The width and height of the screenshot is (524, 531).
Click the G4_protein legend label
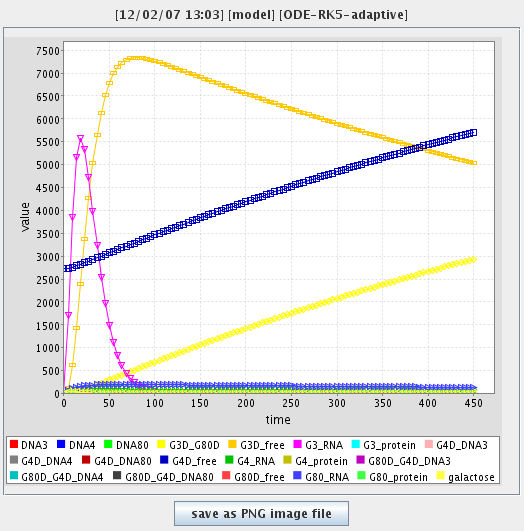321,461
